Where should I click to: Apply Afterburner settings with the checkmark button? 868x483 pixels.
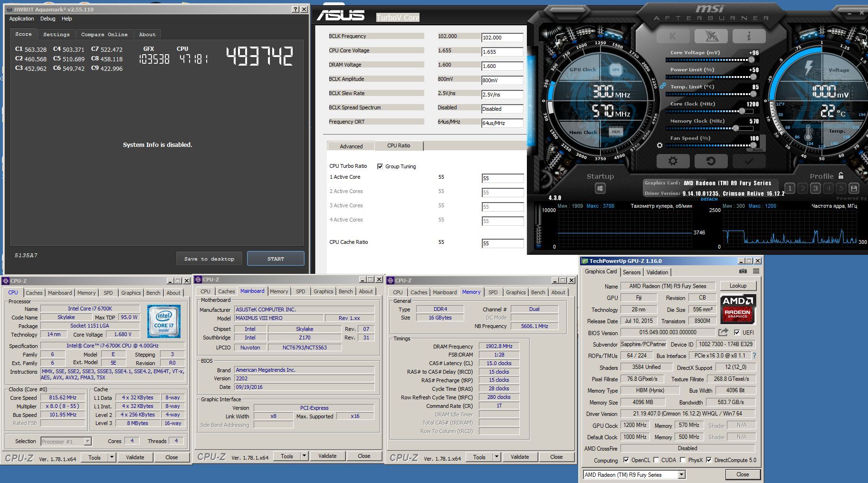749,161
